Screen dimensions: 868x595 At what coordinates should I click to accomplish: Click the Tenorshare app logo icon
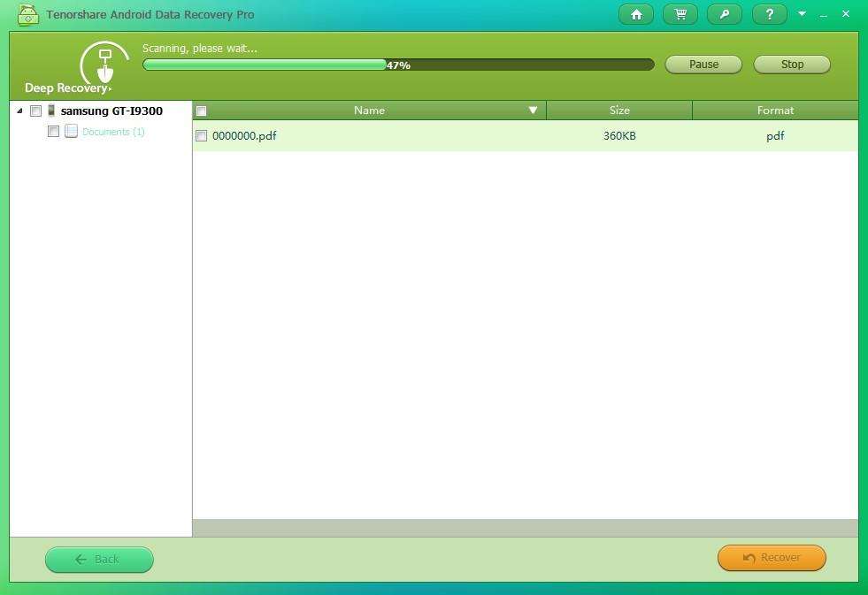27,15
